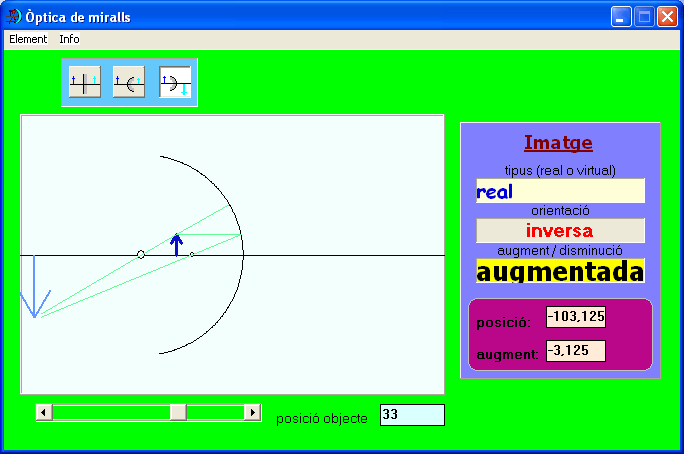The height and width of the screenshot is (454, 684).
Task: Minimize the Òptica de miralls window
Action: click(621, 17)
